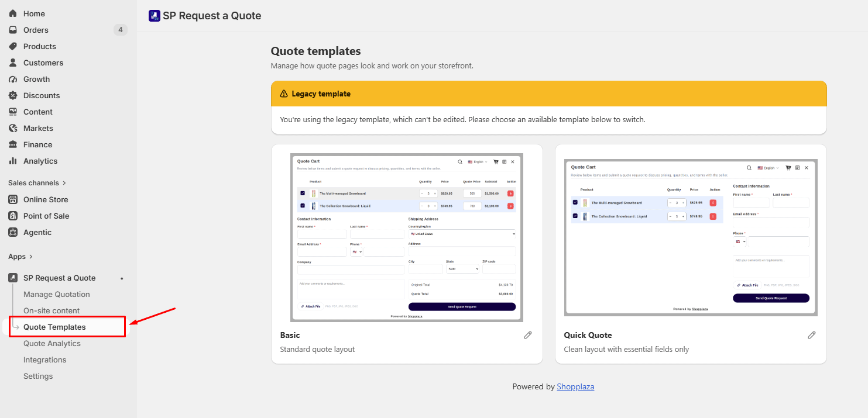
Task: Click the Customers person icon
Action: (13, 63)
